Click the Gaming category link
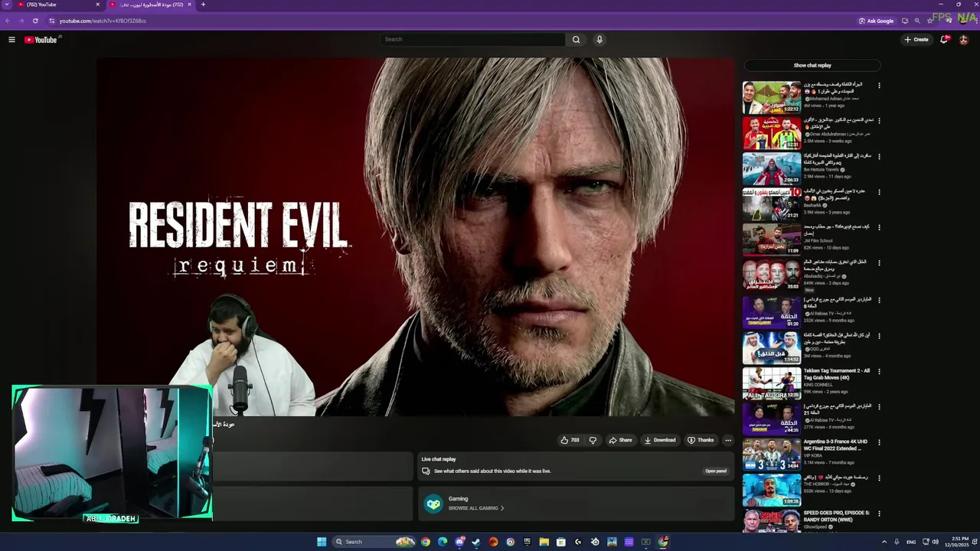 coord(458,499)
